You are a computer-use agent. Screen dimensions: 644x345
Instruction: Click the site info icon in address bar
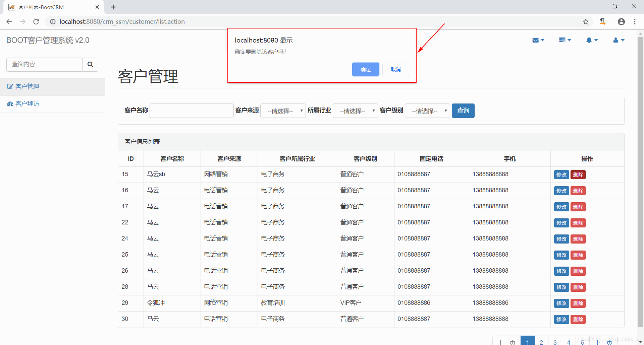click(53, 22)
